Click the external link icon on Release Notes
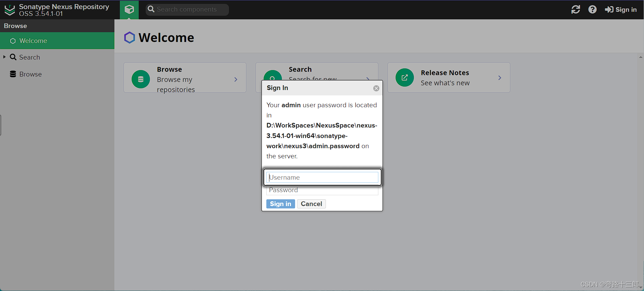 (405, 77)
